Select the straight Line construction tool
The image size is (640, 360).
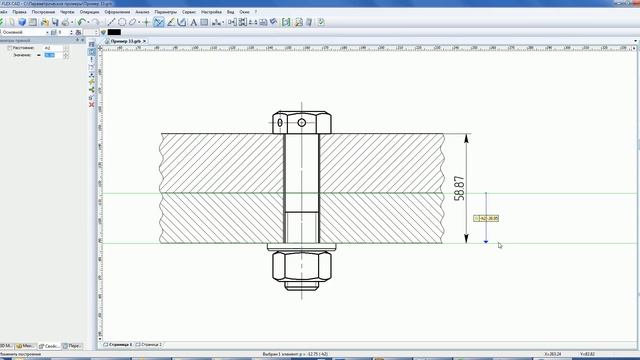pyautogui.click(x=111, y=22)
